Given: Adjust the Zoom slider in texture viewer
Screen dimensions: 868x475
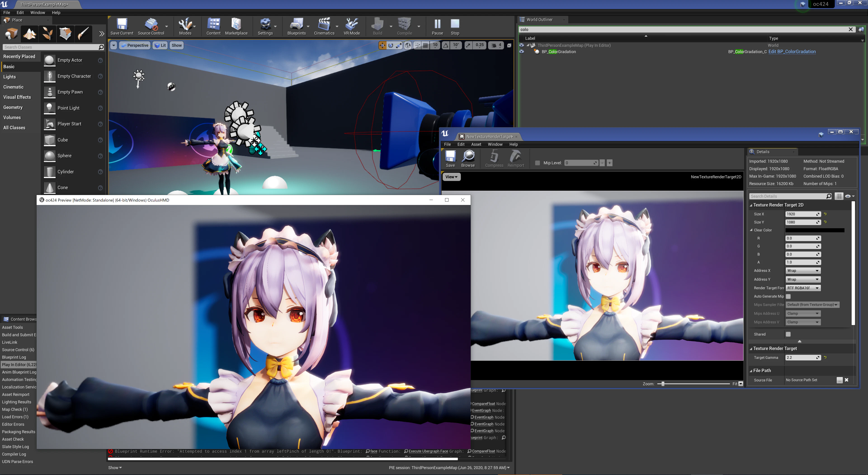Looking at the screenshot, I should tap(663, 384).
